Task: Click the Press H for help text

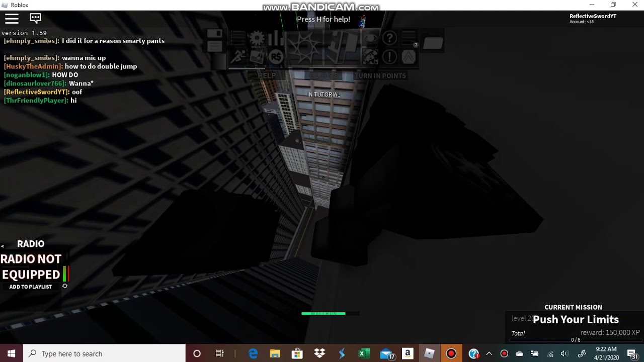Action: (x=324, y=20)
